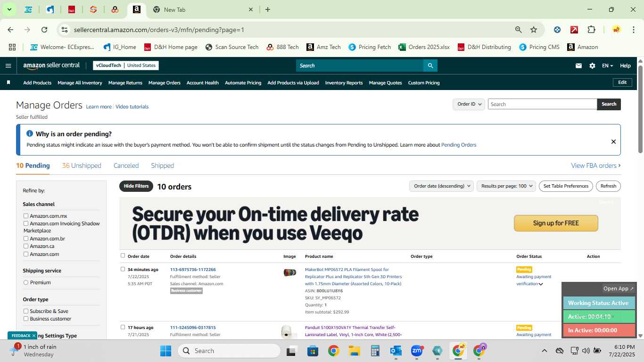This screenshot has width=644, height=362.
Task: Click the bookmark flag icon in nav bar
Action: [x=8, y=82]
